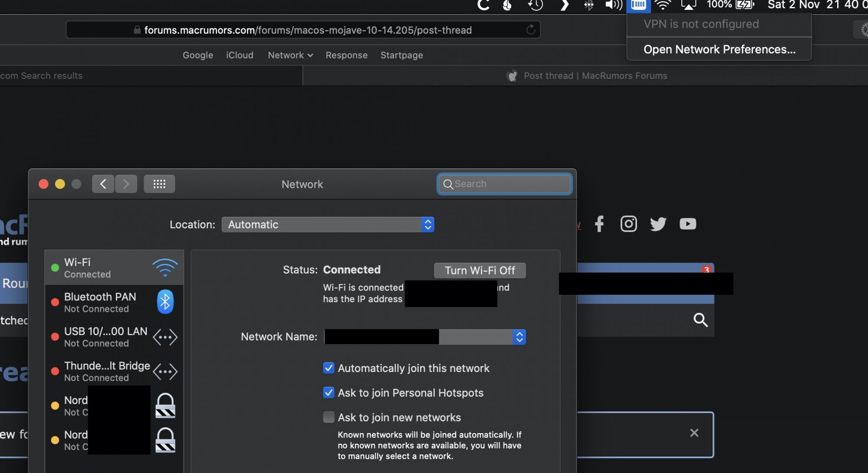Open MacRumors Facebook page icon
The height and width of the screenshot is (473, 868).
pos(599,224)
